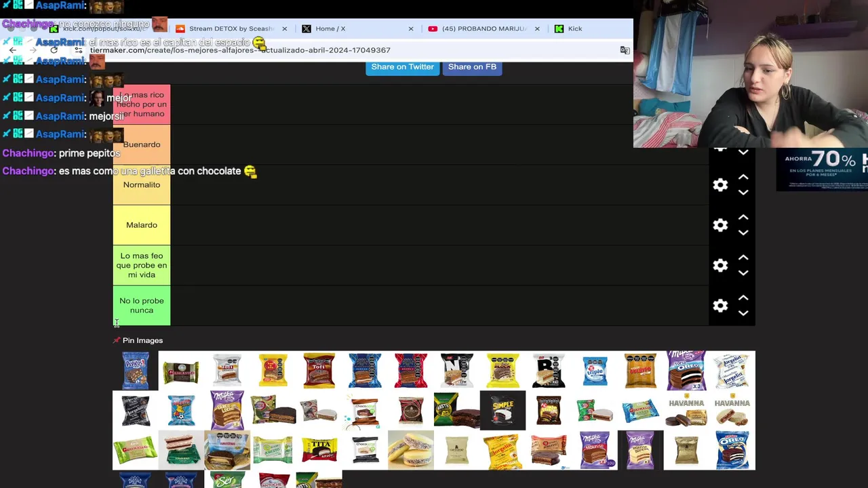This screenshot has width=868, height=488.
Task: Select the Buenardo tier label
Action: point(142,144)
